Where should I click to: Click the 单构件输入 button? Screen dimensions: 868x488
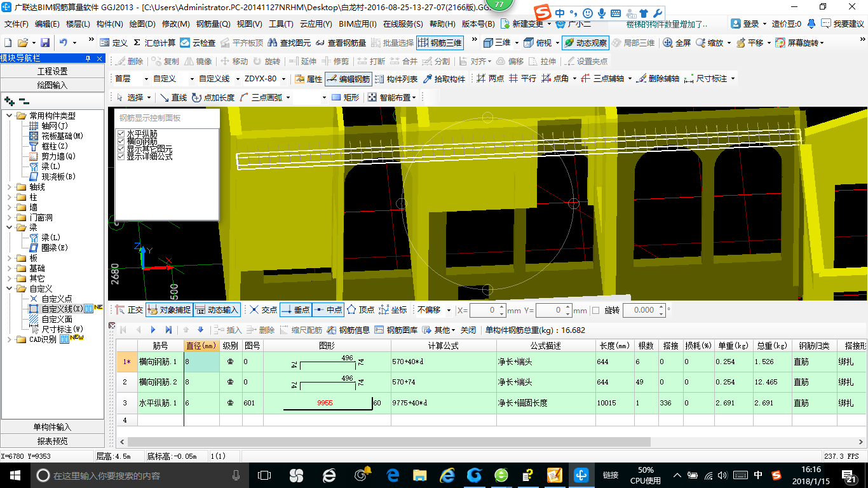[x=52, y=427]
